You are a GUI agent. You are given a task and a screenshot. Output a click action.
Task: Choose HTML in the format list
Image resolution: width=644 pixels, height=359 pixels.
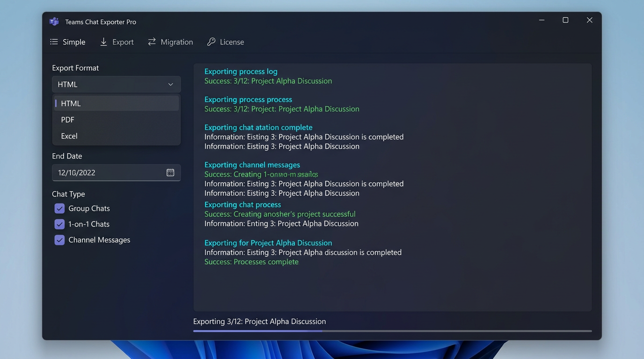tap(116, 103)
